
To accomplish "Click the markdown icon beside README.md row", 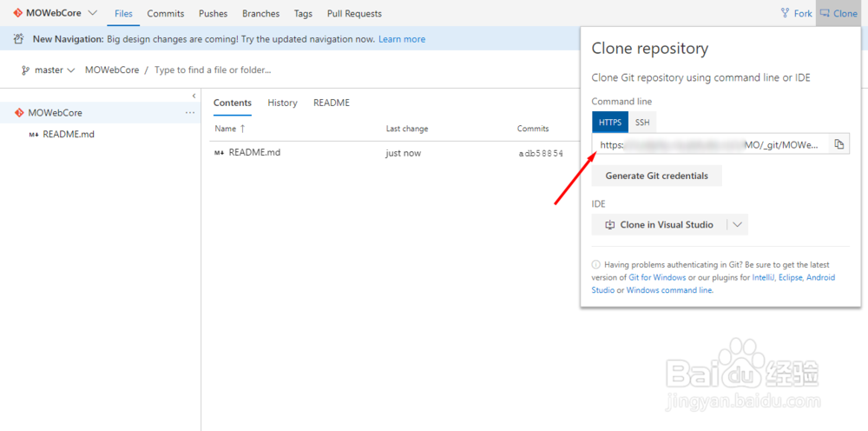I will coord(220,153).
